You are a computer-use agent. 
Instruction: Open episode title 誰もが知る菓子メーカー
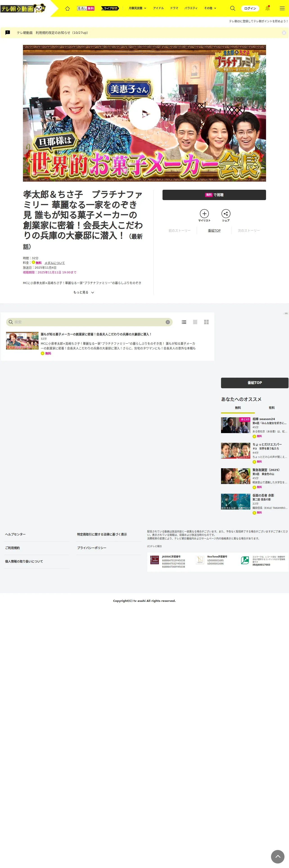[x=96, y=334]
